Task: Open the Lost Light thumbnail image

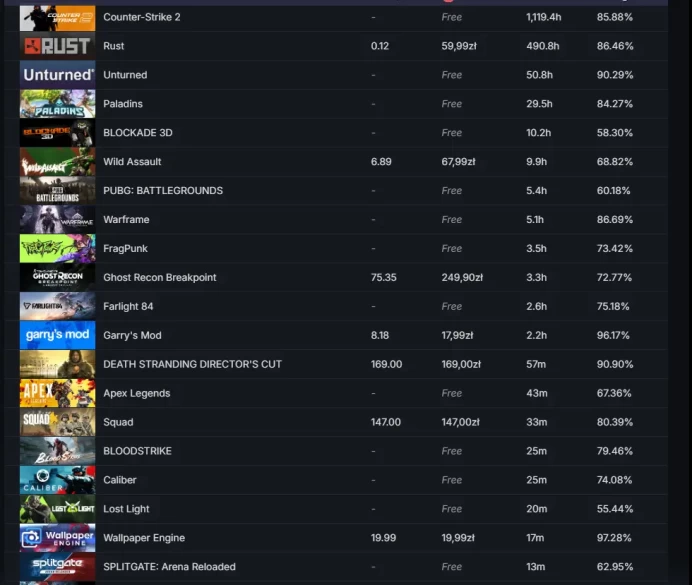Action: coord(57,509)
